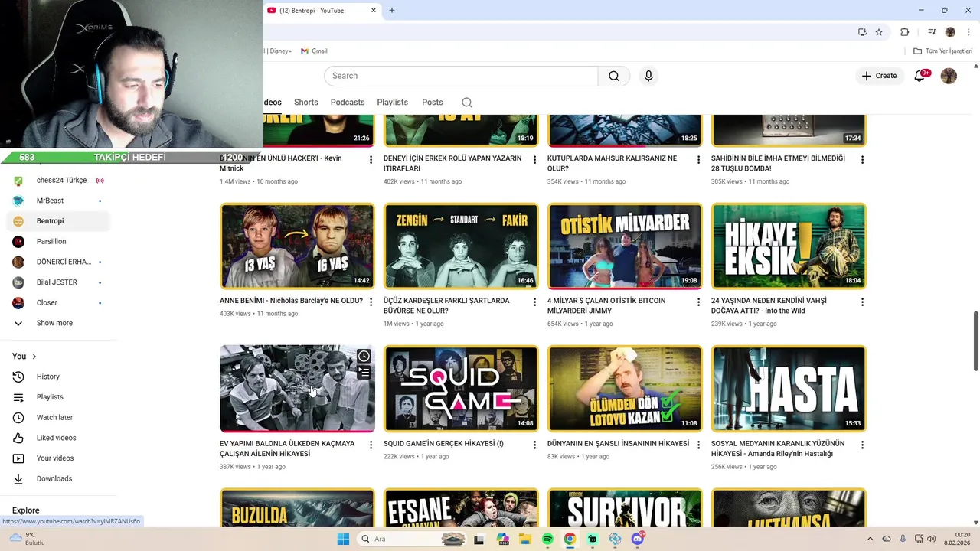Open options menu for ÜÇÜZ KARDEŞLER video

(534, 302)
